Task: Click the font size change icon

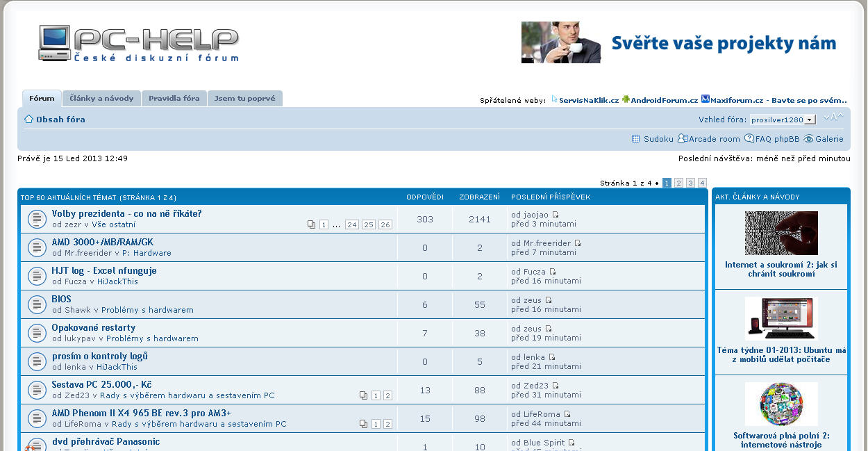Action: coord(833,117)
